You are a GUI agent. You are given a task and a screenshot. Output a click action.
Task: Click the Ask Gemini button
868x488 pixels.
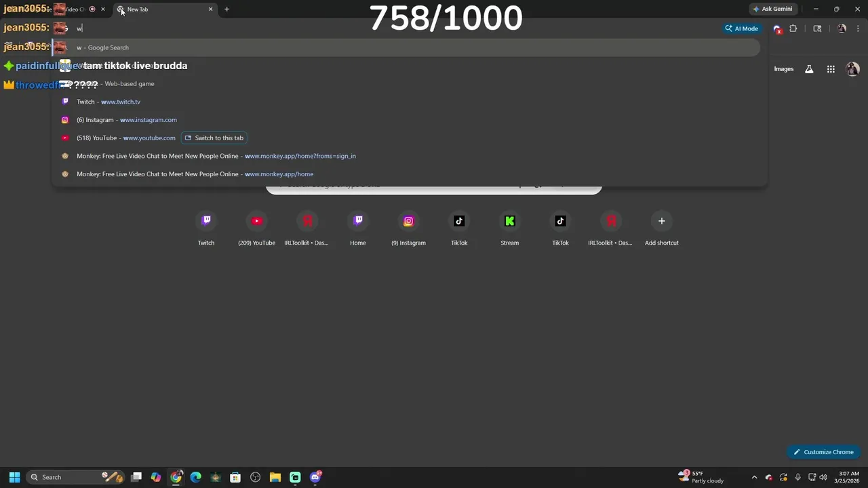[772, 9]
